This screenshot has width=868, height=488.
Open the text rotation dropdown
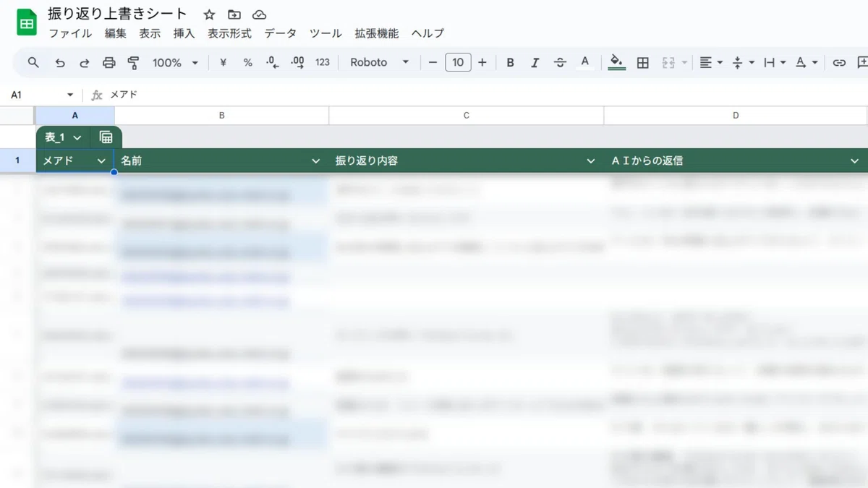tap(807, 63)
